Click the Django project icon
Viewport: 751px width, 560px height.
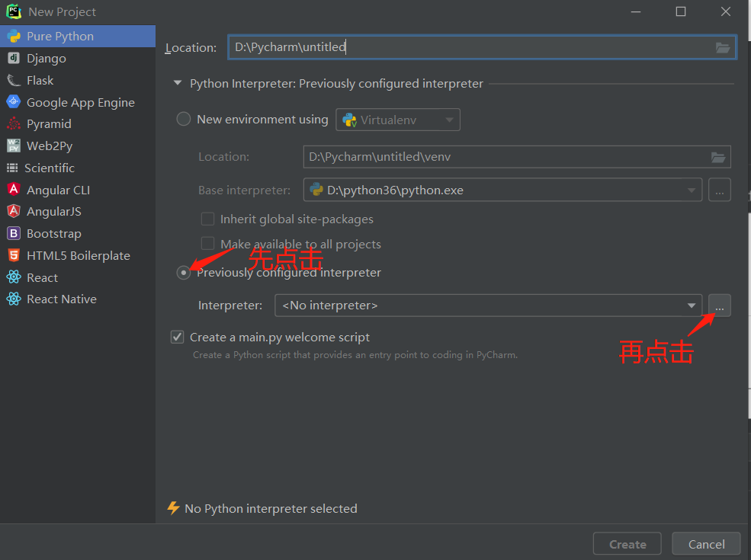click(x=14, y=59)
